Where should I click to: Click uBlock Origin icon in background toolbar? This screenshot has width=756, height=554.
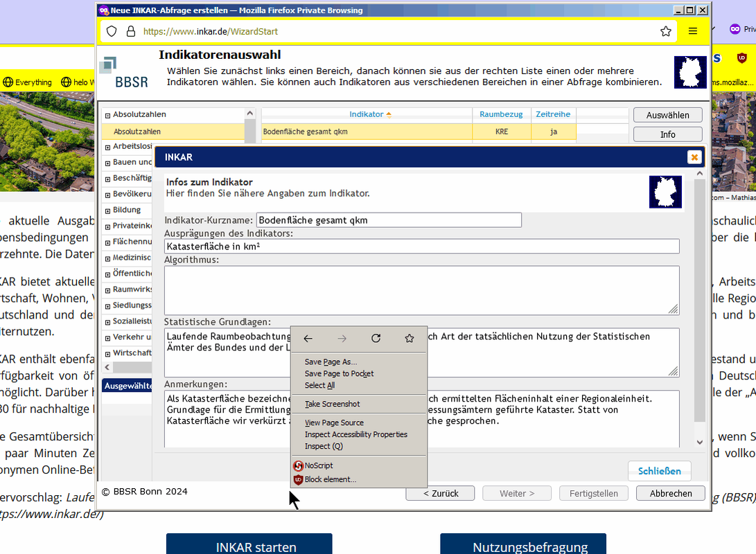(741, 58)
